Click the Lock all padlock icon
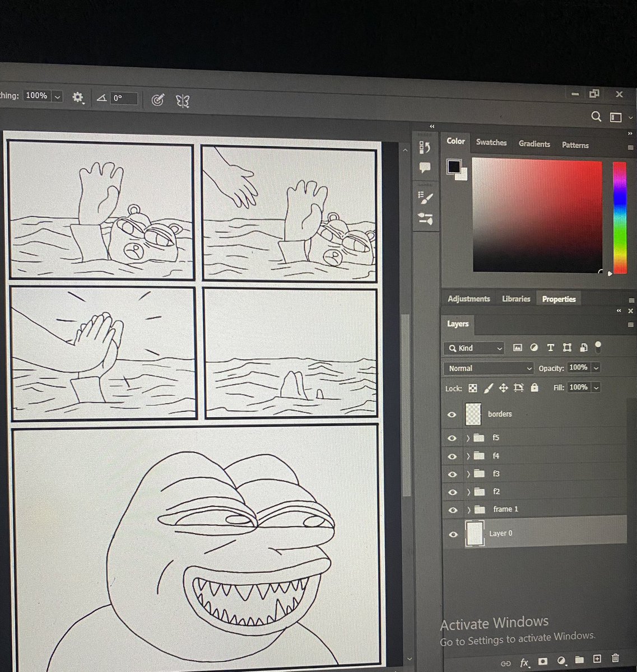Screen dimensions: 637x672 coord(534,387)
